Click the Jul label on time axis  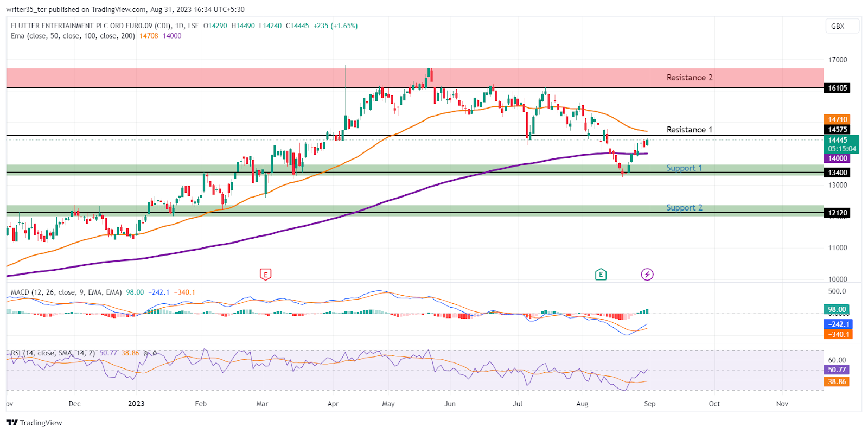click(518, 404)
